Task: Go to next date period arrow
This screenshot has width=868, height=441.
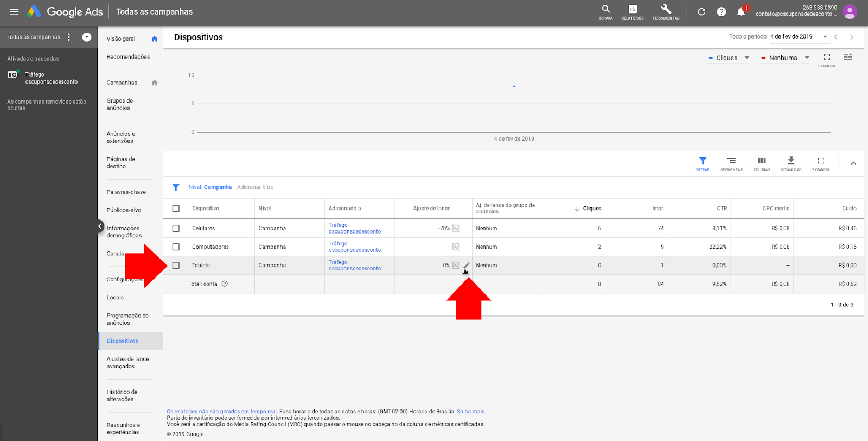Action: 852,37
